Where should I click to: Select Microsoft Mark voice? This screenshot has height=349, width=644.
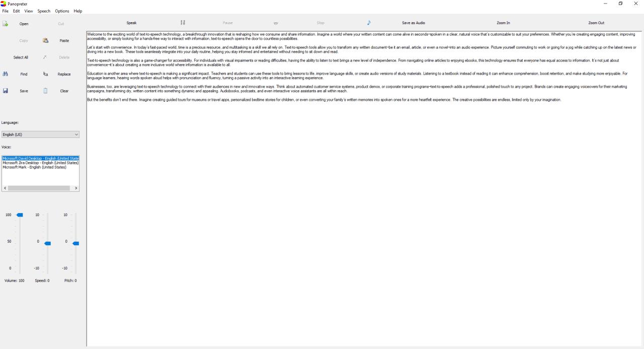35,167
